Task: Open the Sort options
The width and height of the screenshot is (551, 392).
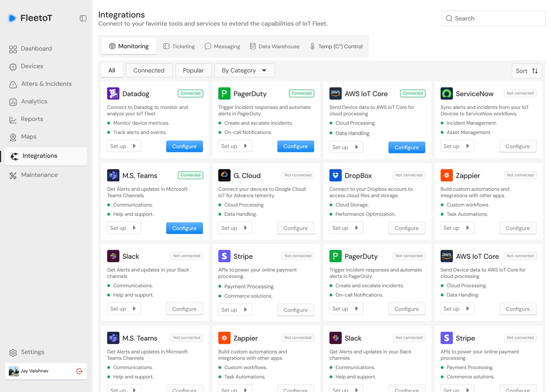Action: [x=526, y=71]
